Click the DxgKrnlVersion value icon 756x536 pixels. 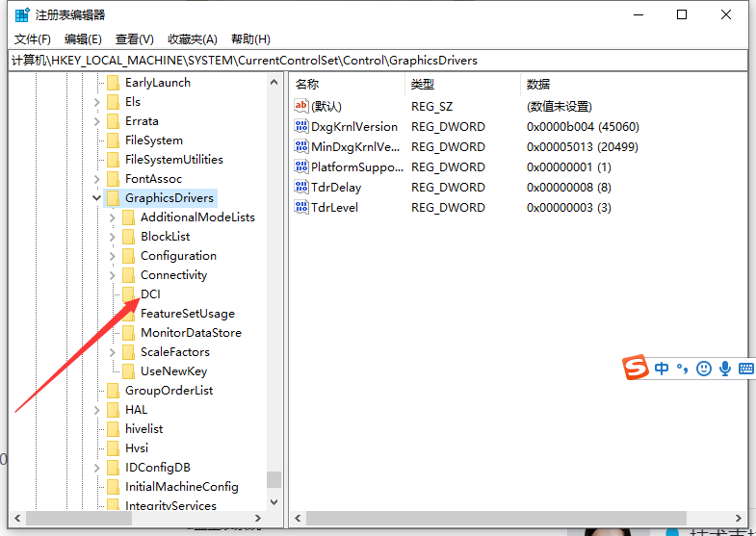[x=300, y=126]
